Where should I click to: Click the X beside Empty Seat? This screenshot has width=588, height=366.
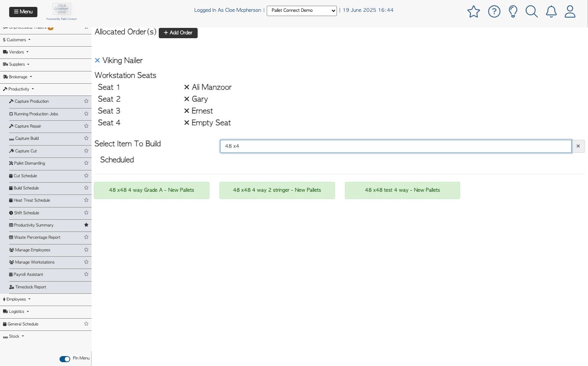pyautogui.click(x=187, y=123)
